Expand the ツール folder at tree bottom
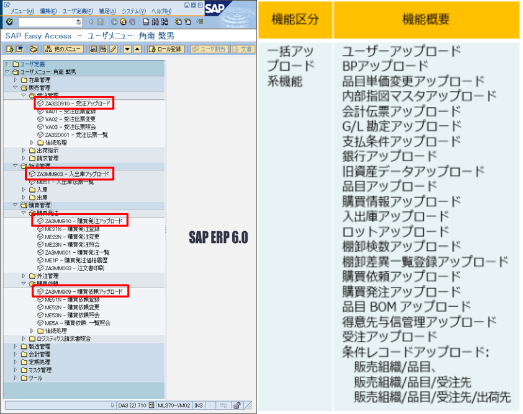This screenshot has height=414, width=523. 15,378
